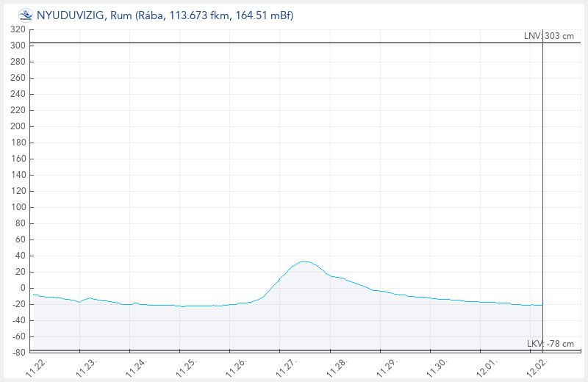Click the 'LKV: -78 cm' label

[551, 344]
